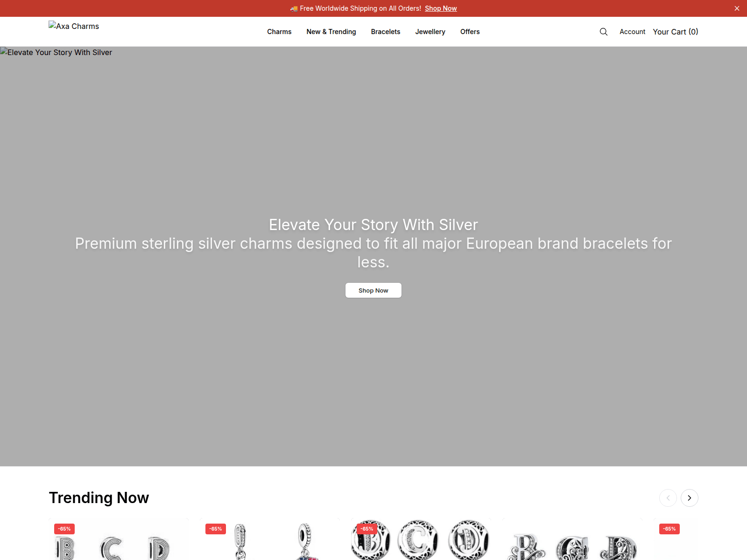
Task: Show previous trending products arrow
Action: point(668,498)
